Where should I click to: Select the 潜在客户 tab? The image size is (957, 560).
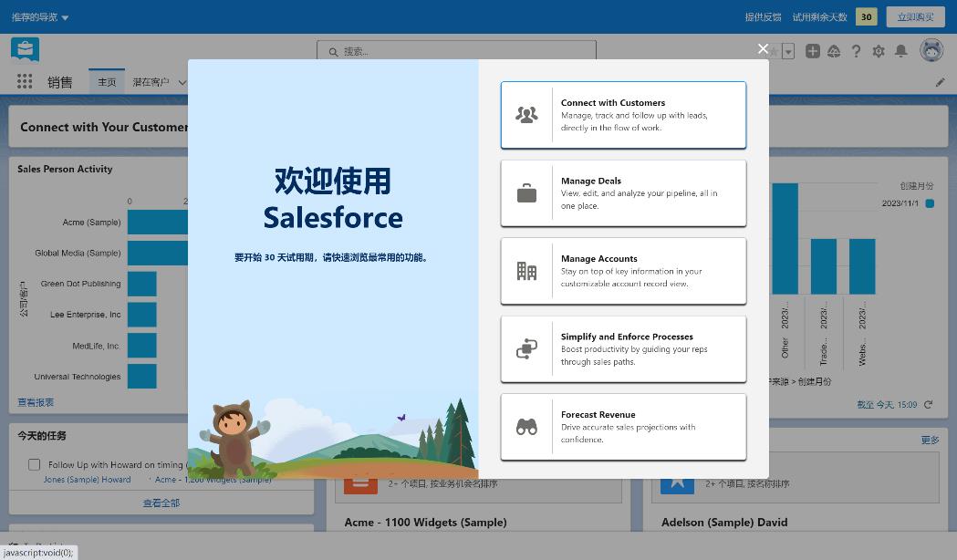(151, 81)
